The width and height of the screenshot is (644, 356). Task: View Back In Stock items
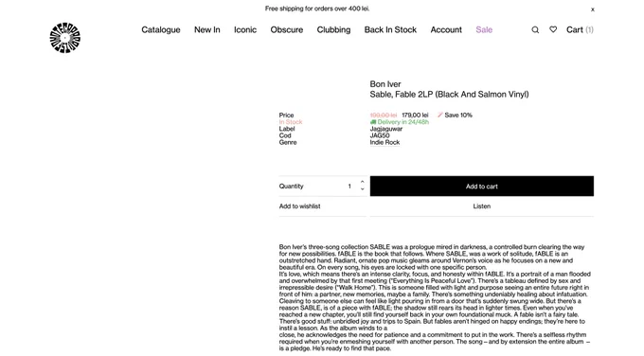pos(390,29)
